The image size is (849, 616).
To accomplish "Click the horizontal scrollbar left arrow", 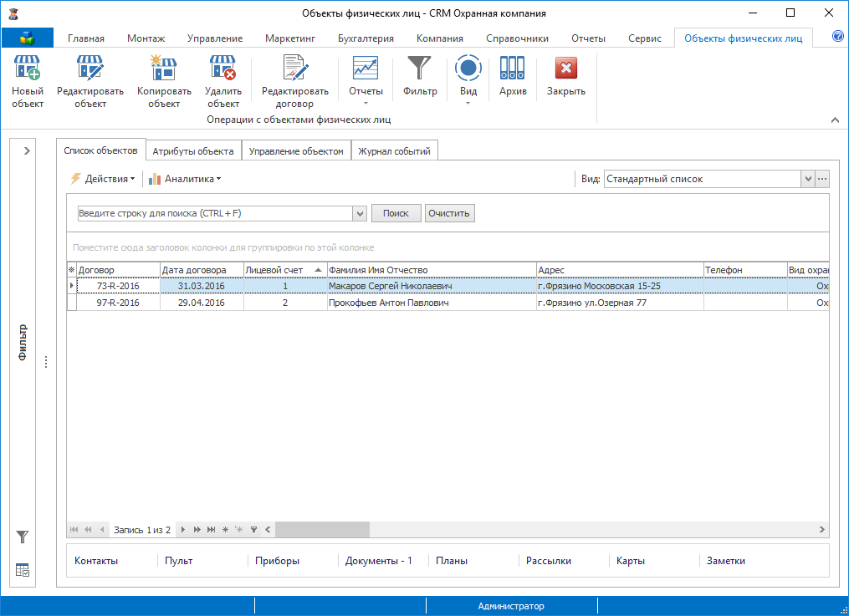I will [x=268, y=529].
